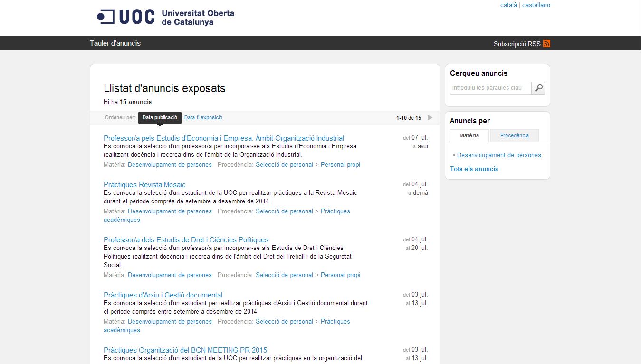The height and width of the screenshot is (364, 641).
Task: Select the Matèria tab
Action: (469, 136)
